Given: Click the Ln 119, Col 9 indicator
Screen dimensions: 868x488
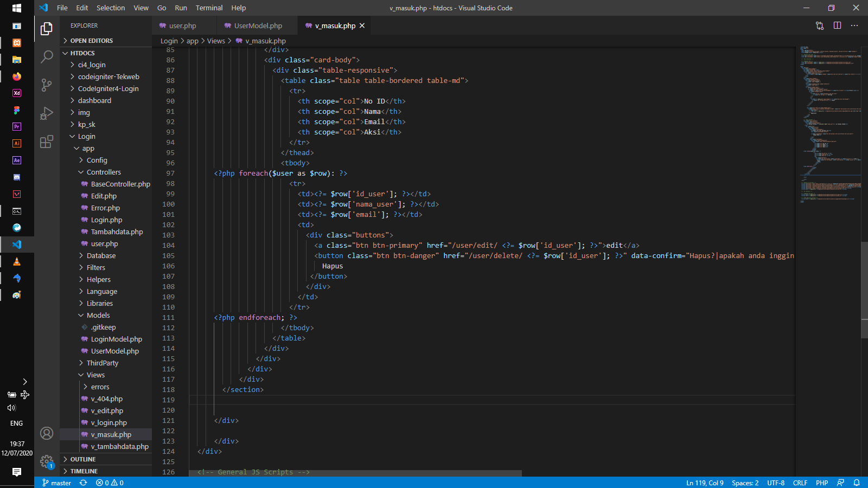Looking at the screenshot, I should click(705, 483).
